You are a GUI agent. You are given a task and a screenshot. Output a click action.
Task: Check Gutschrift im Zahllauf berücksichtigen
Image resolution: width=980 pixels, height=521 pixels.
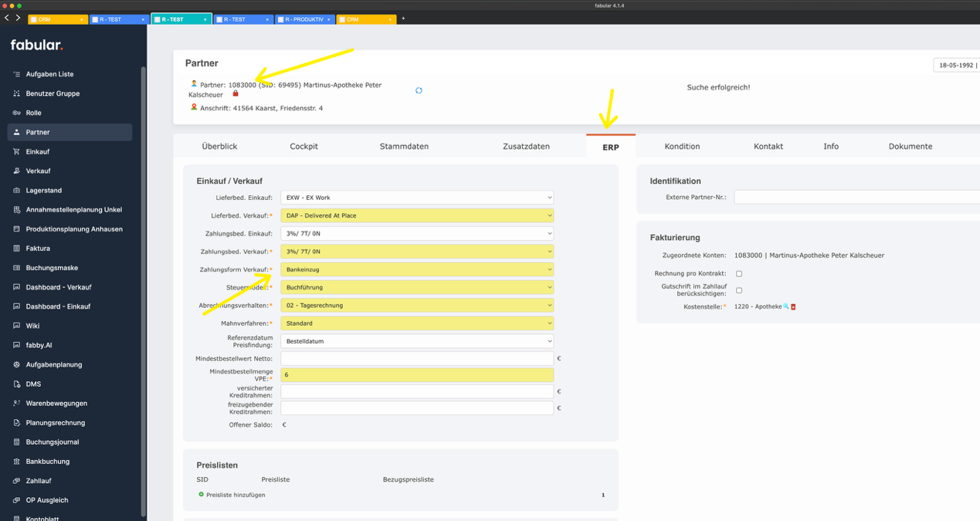pos(738,289)
